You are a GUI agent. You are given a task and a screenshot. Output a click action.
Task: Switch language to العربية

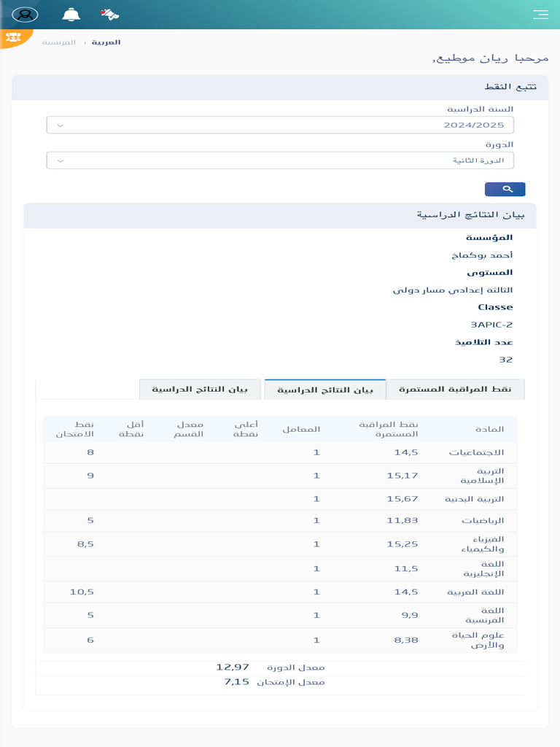[x=106, y=42]
